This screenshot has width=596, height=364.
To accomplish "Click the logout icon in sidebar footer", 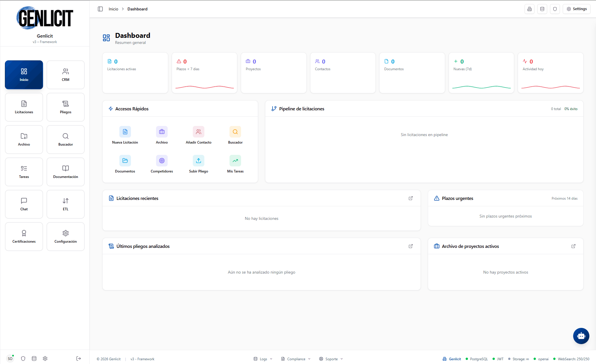I will pos(79,359).
